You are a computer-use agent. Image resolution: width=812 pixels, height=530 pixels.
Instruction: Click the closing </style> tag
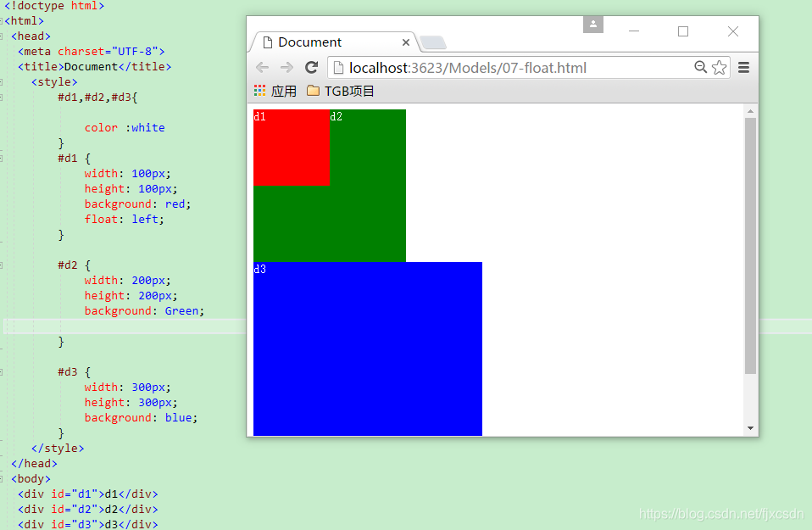tap(58, 448)
